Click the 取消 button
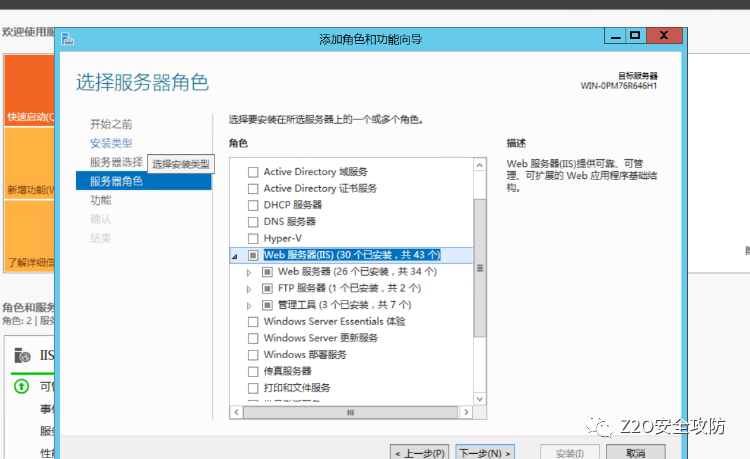Screen dimensions: 750x459 pos(636,452)
